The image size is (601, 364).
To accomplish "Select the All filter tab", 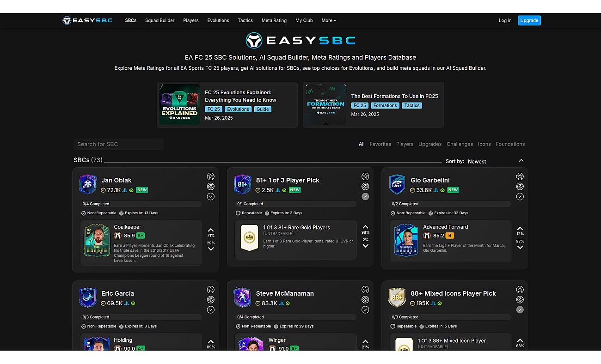I will (362, 144).
